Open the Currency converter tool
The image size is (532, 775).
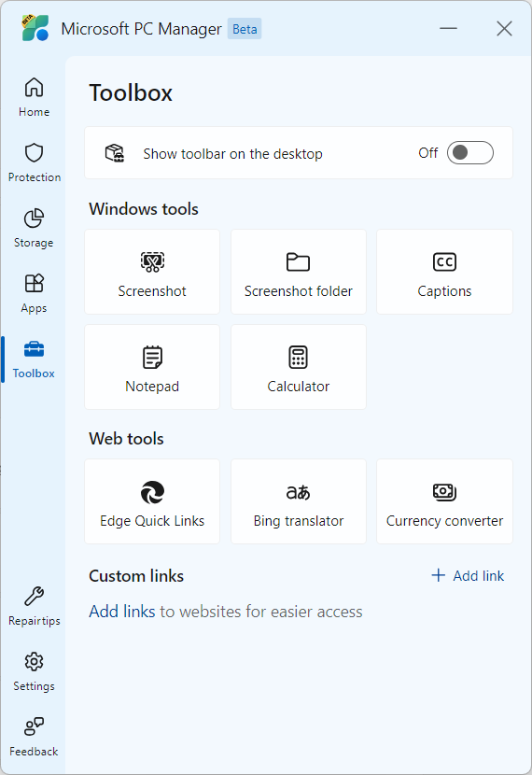tap(444, 501)
